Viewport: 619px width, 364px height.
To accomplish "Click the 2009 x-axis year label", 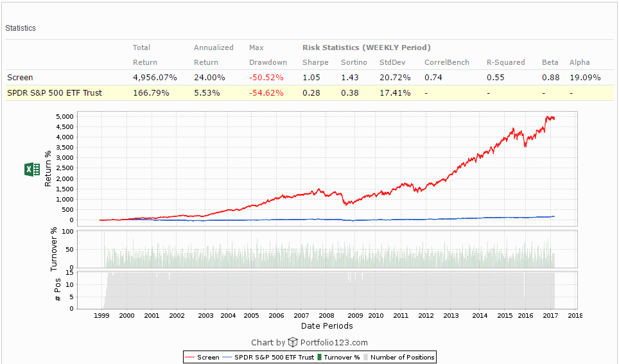I will point(355,315).
